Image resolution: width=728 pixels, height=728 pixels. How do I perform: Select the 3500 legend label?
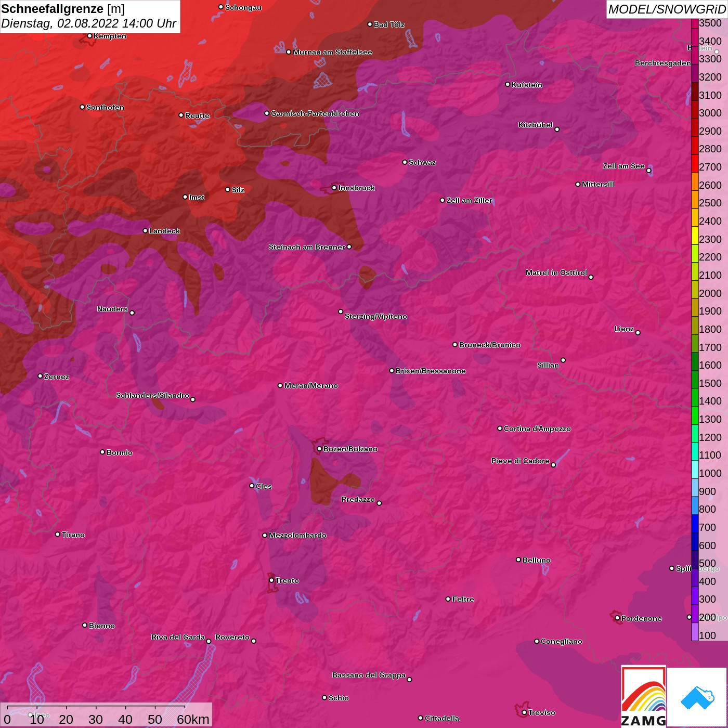coord(710,23)
